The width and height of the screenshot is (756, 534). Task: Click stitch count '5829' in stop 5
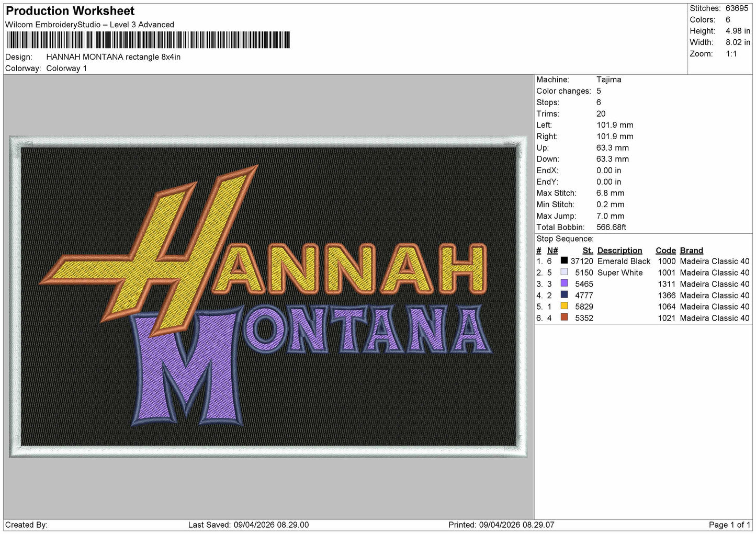pyautogui.click(x=584, y=307)
